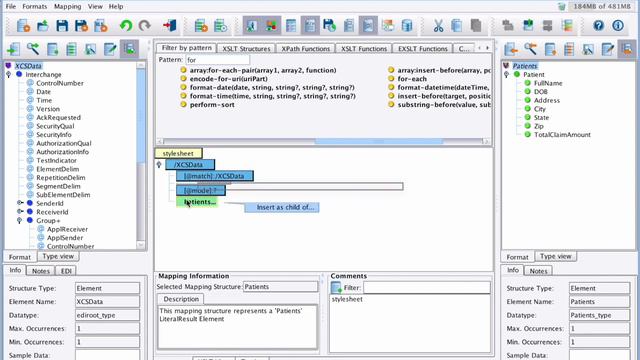Click the add comment icon beside Filter
Viewport: 640px width, 360px height.
[x=336, y=288]
